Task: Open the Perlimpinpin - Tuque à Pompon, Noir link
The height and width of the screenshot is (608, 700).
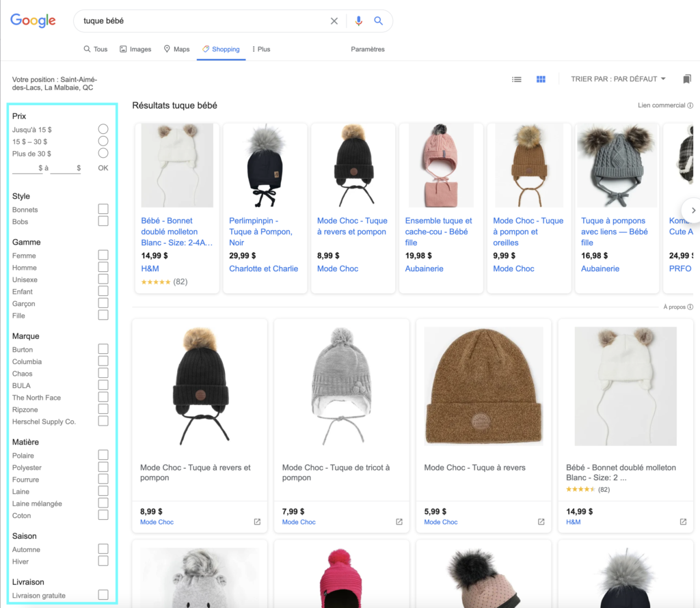Action: pos(260,232)
